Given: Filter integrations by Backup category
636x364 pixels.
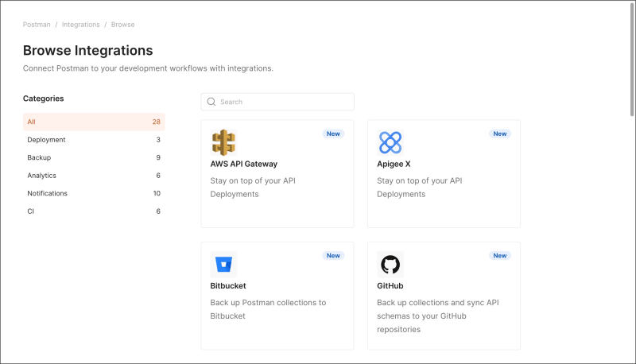Looking at the screenshot, I should pyautogui.click(x=94, y=157).
